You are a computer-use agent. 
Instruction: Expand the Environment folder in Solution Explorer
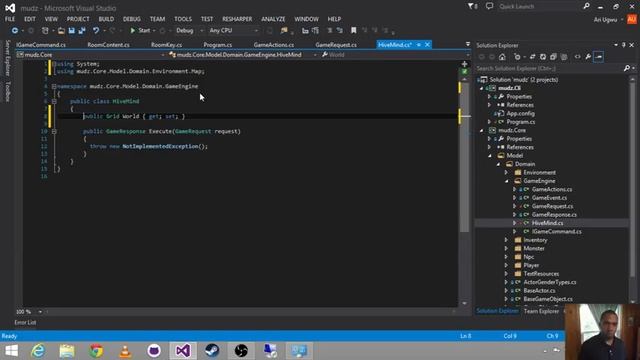point(507,172)
